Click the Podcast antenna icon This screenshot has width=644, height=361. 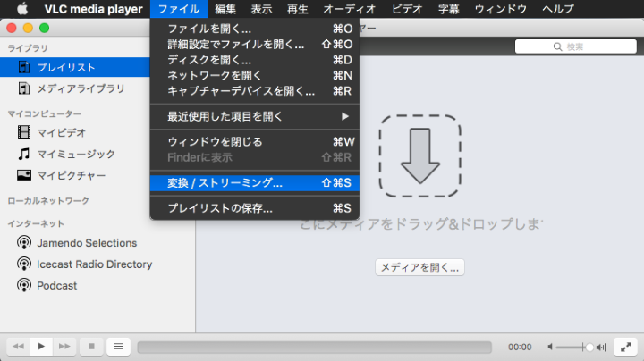(x=24, y=286)
